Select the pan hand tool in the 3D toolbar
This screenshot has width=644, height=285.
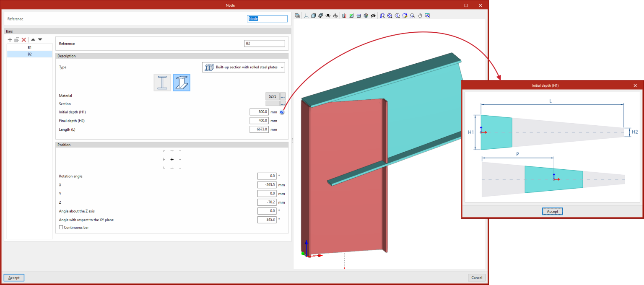tap(420, 16)
